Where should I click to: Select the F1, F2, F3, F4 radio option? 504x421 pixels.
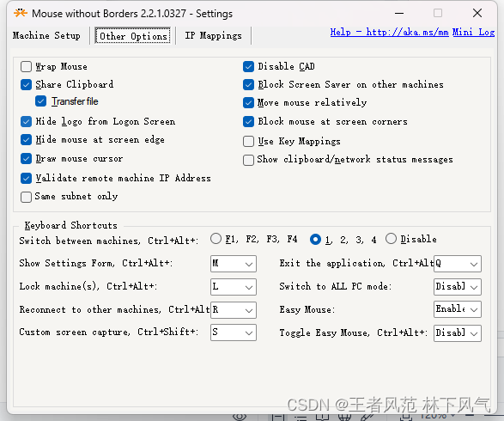tap(216, 239)
